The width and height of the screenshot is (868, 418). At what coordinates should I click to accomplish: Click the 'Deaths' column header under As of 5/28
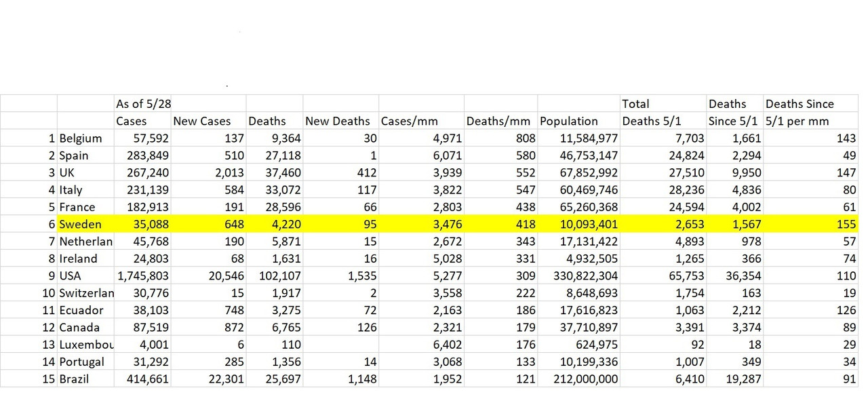274,121
